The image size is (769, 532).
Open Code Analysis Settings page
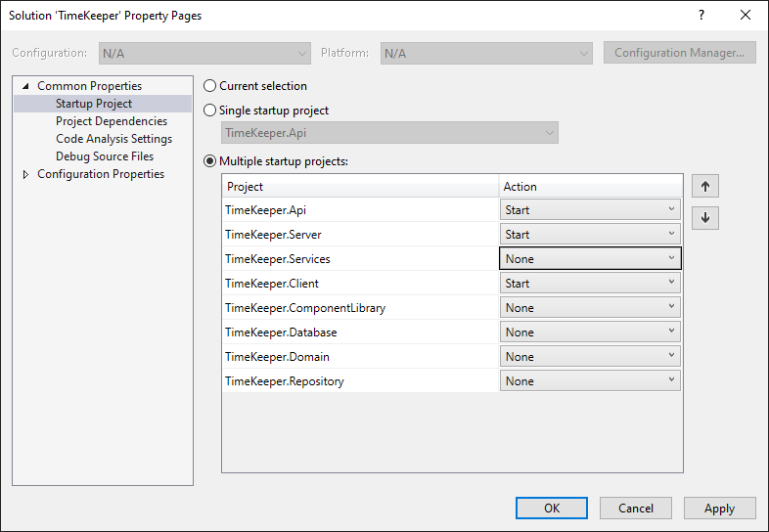coord(113,139)
